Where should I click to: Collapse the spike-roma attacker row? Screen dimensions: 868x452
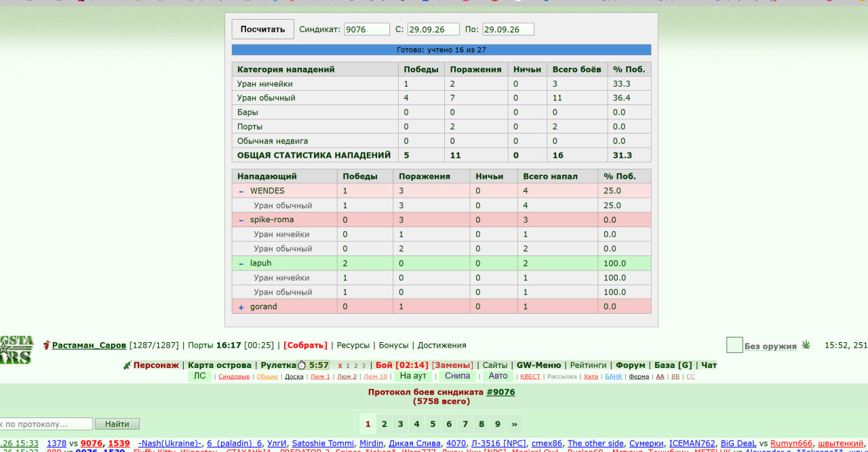(x=241, y=220)
